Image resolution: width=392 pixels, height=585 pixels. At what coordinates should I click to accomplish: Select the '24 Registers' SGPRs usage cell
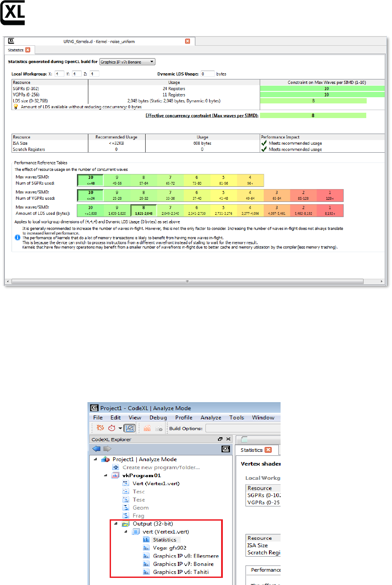click(174, 88)
